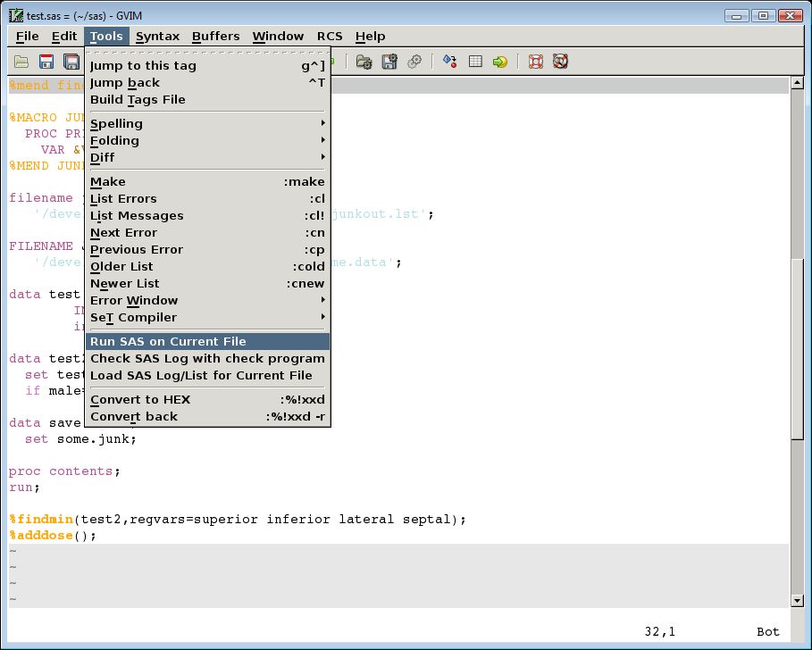Open the Diff submenu
Image resolution: width=812 pixels, height=650 pixels.
(x=207, y=157)
